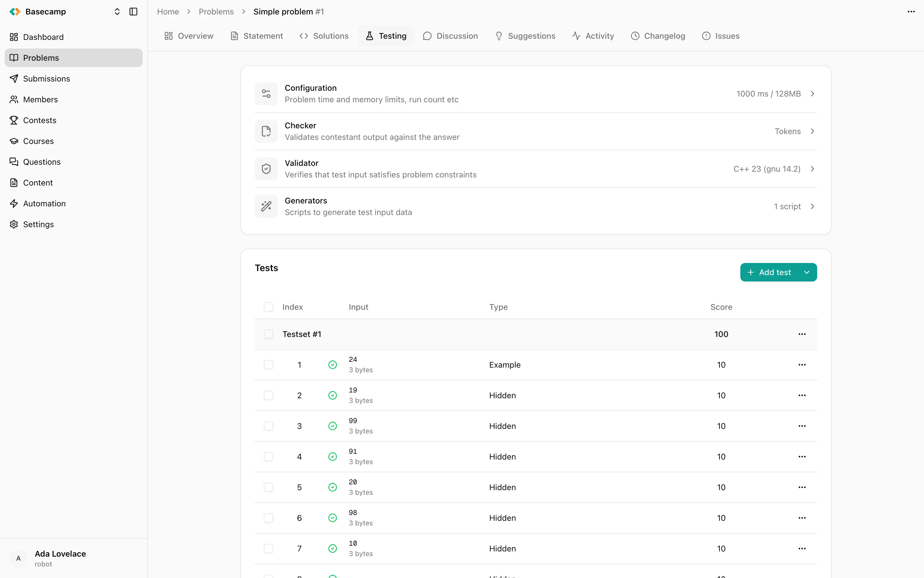Image resolution: width=924 pixels, height=578 pixels.
Task: Check the Testset #1 checkbox
Action: click(269, 334)
